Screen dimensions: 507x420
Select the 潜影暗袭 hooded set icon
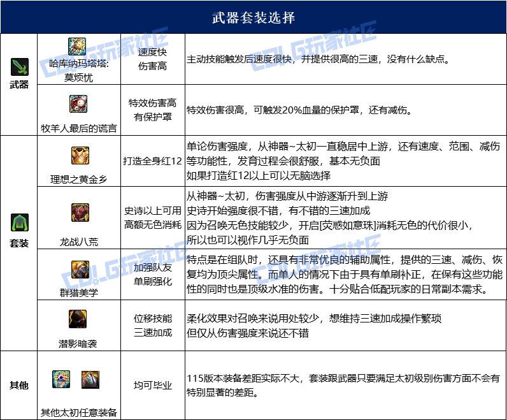[78, 319]
